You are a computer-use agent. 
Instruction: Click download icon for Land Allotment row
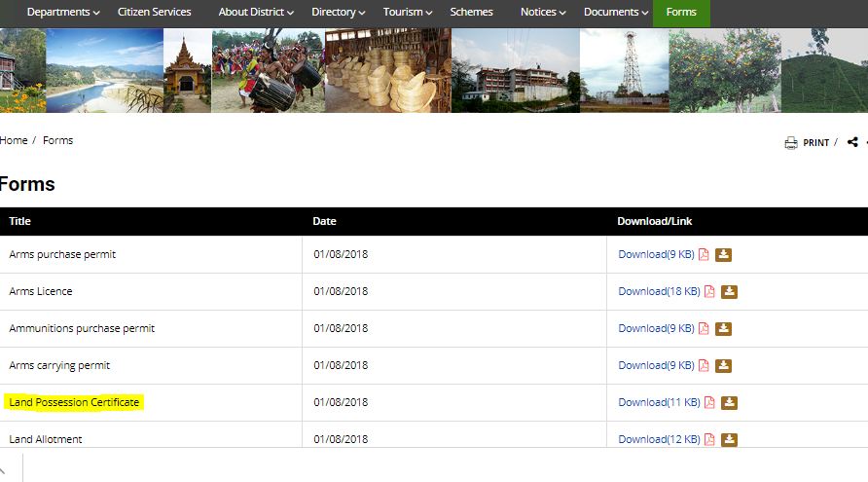coord(729,440)
